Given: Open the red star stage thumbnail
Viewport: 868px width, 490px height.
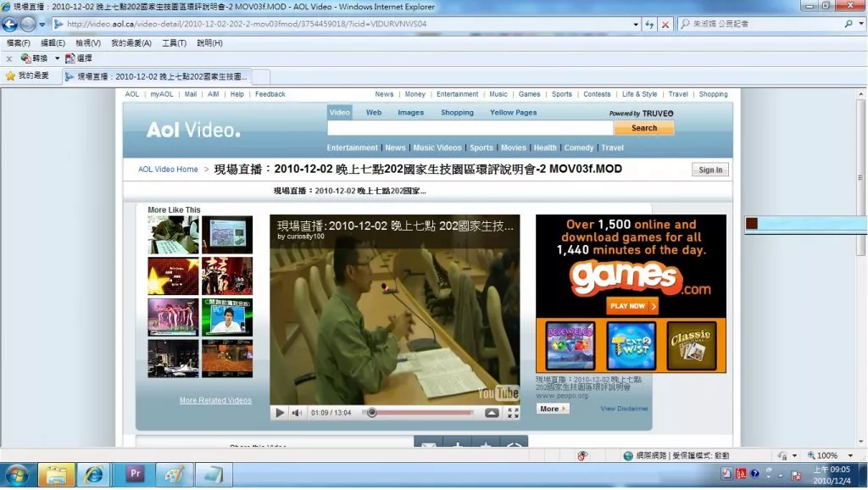Looking at the screenshot, I should [173, 276].
